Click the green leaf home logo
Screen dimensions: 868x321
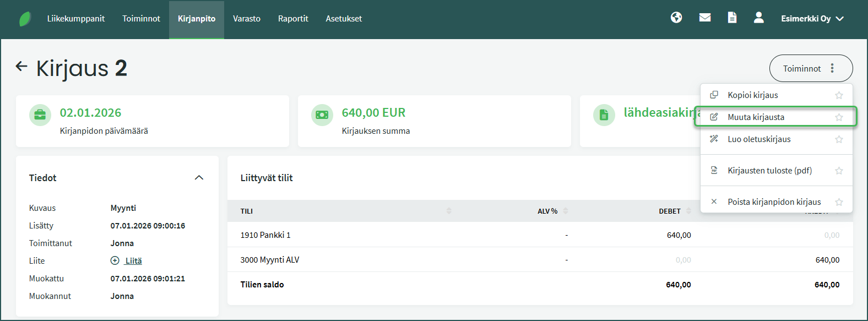click(x=25, y=19)
